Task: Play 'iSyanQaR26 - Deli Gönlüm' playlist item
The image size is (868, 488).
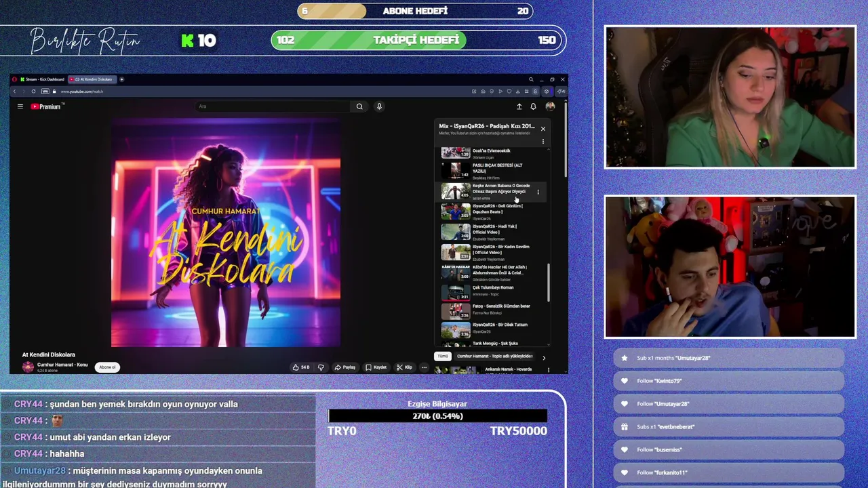Action: click(x=492, y=211)
